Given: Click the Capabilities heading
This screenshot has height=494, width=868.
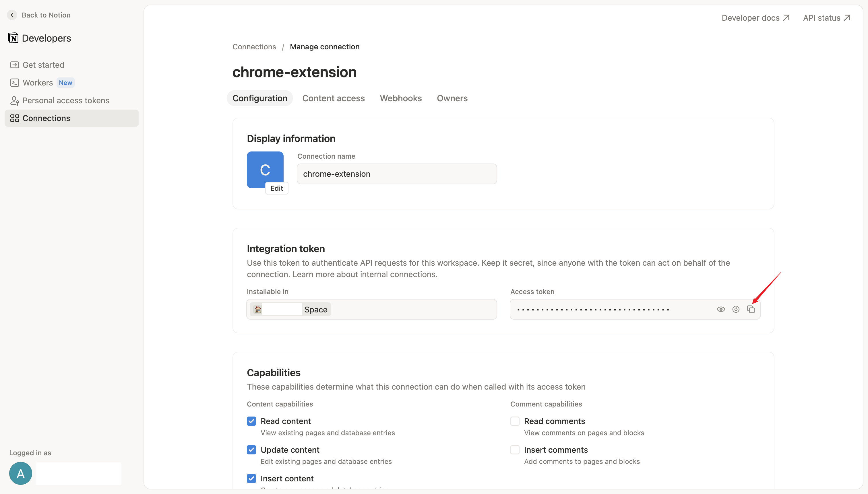Looking at the screenshot, I should (x=274, y=373).
